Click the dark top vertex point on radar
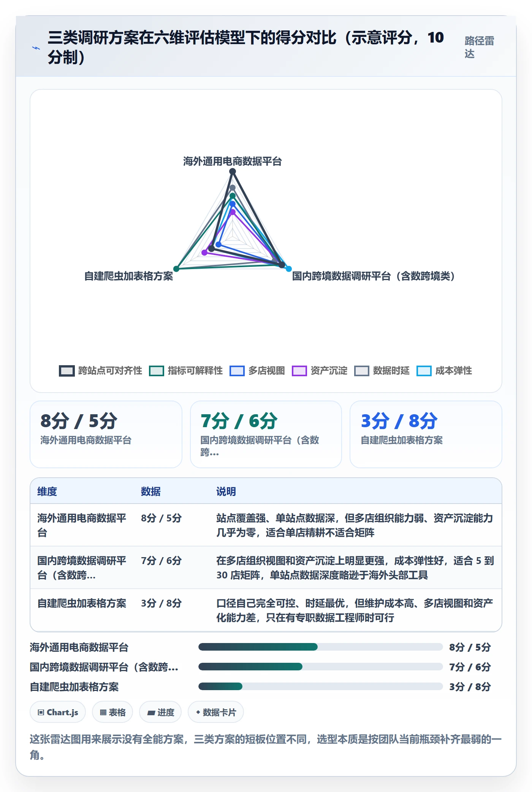 click(233, 171)
